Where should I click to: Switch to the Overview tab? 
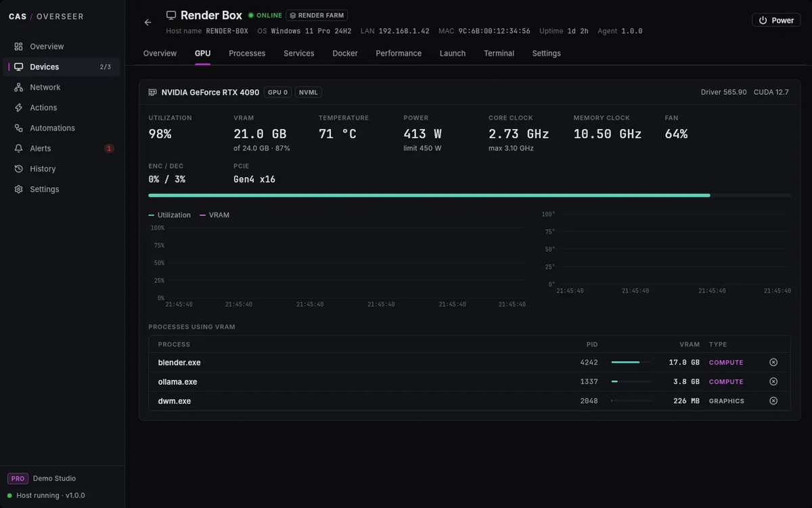coord(160,53)
